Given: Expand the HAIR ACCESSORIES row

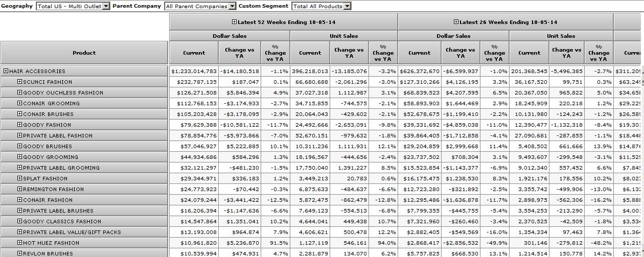Looking at the screenshot, I should click(x=6, y=71).
